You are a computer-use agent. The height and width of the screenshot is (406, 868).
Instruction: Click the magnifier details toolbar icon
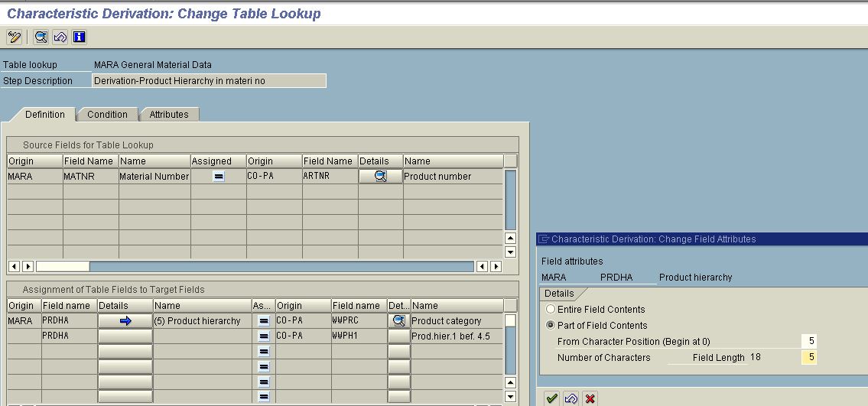(x=41, y=37)
